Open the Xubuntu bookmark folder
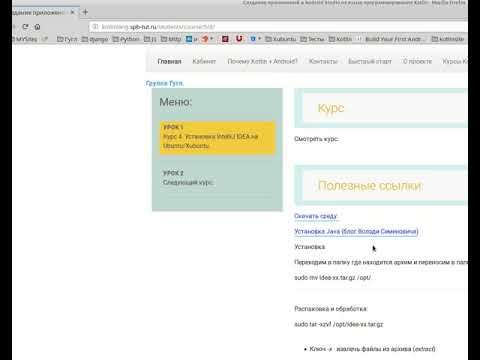The height and width of the screenshot is (360, 480). 280,39
